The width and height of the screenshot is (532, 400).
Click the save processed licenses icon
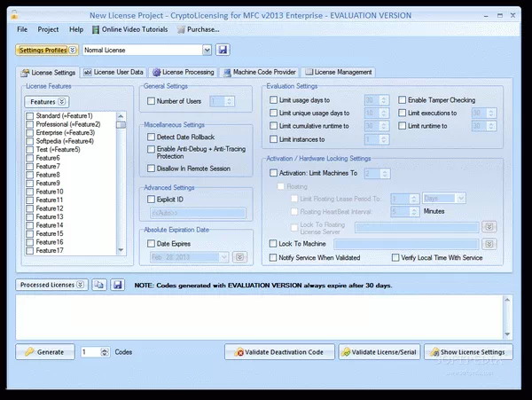117,285
